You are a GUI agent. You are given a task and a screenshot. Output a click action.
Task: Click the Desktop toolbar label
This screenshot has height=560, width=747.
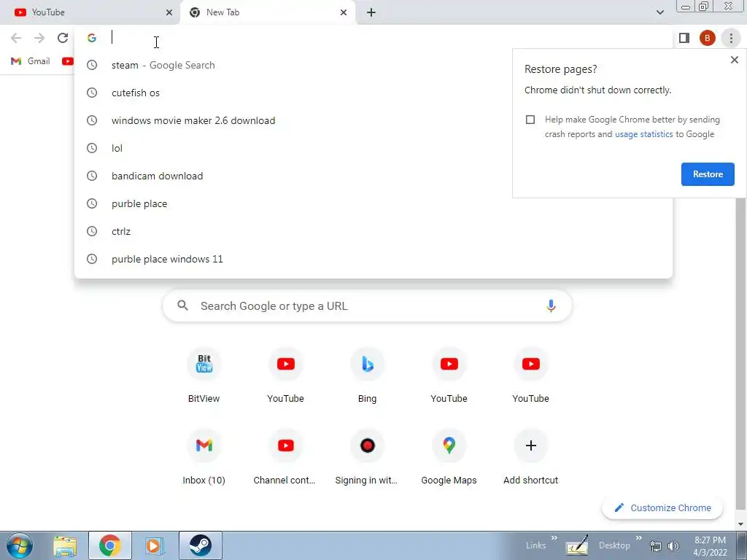coord(614,545)
